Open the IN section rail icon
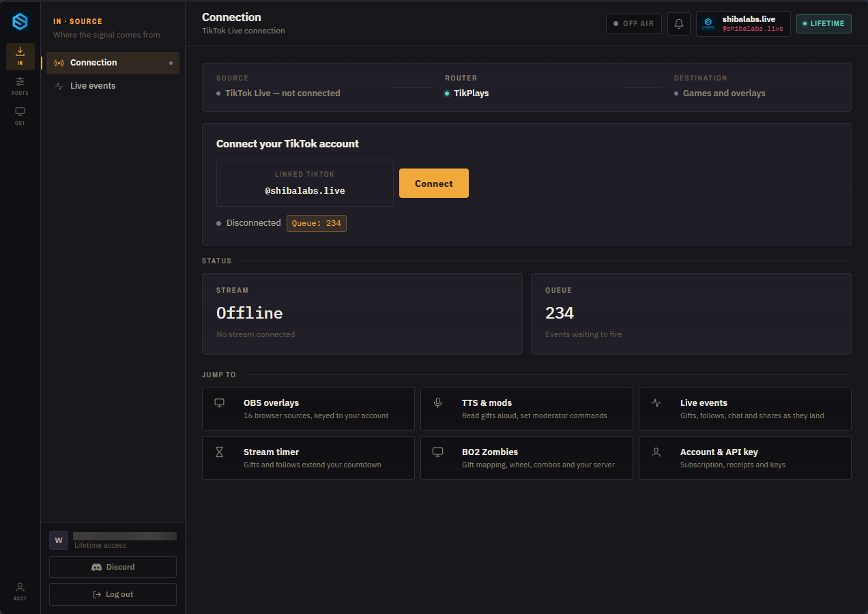 (20, 56)
